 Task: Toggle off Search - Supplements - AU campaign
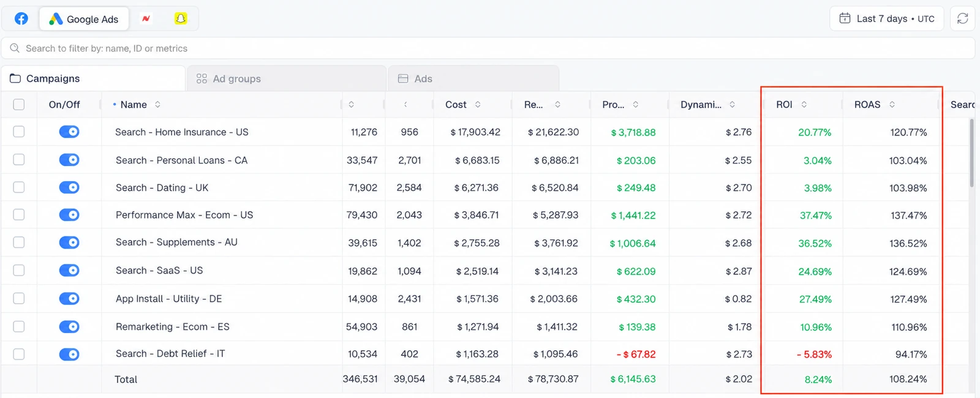click(69, 242)
